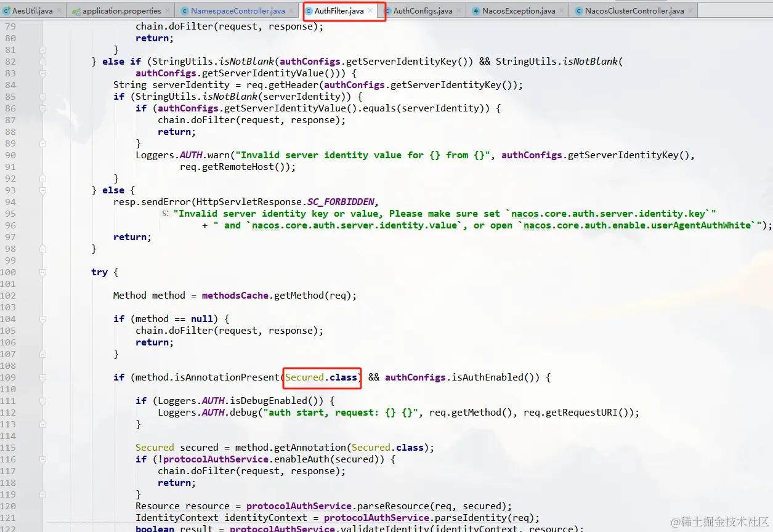Click the NamespaceController.java class icon
This screenshot has width=773, height=532.
(185, 11)
